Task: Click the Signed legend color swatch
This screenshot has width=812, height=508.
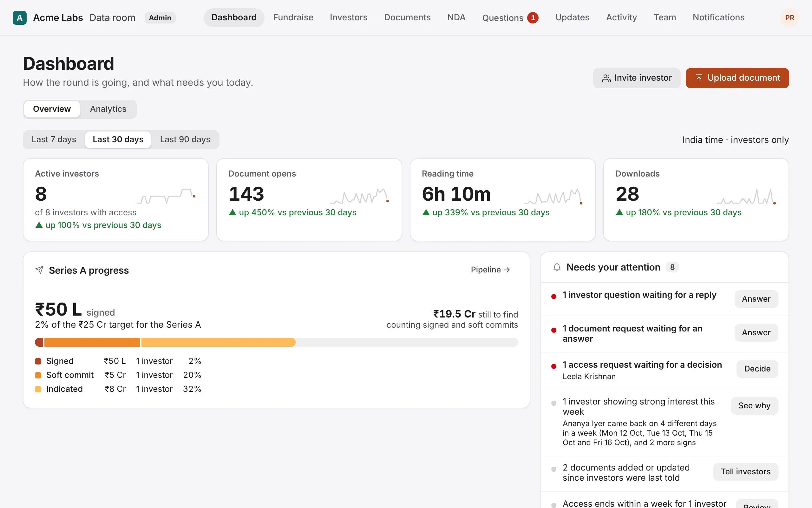Action: (x=38, y=361)
